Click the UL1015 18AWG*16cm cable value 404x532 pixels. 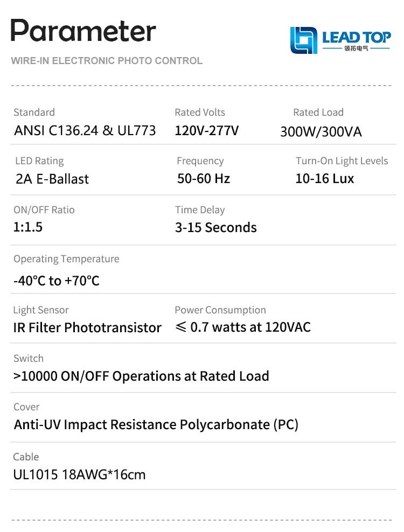pos(80,474)
